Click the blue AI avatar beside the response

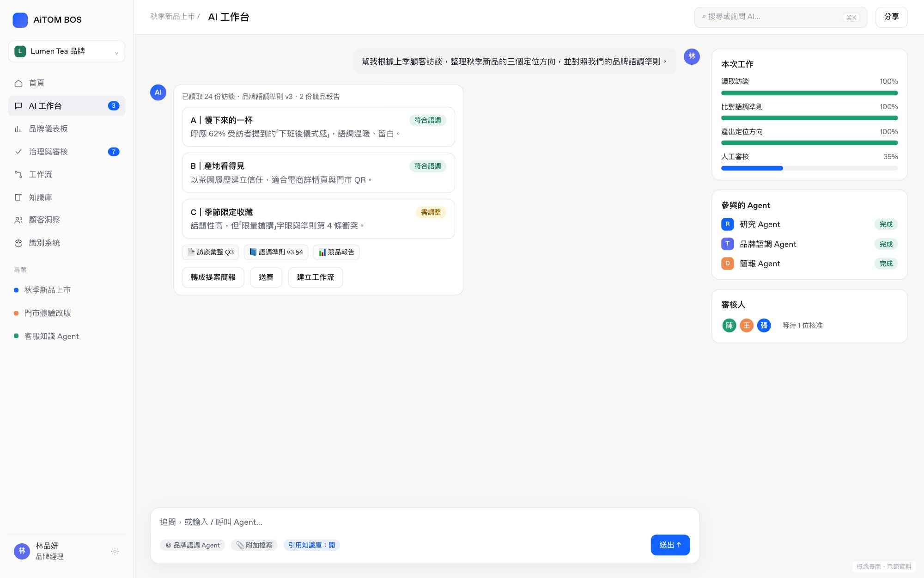[x=158, y=92]
